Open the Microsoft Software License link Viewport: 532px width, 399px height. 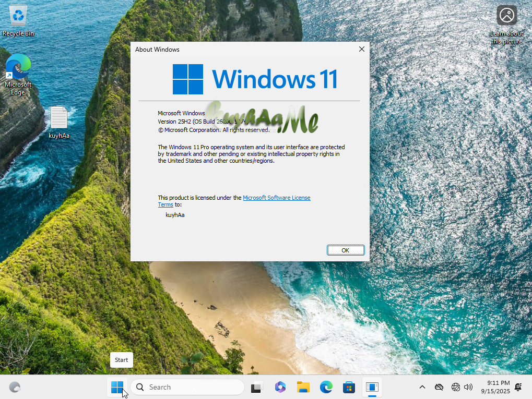(277, 198)
